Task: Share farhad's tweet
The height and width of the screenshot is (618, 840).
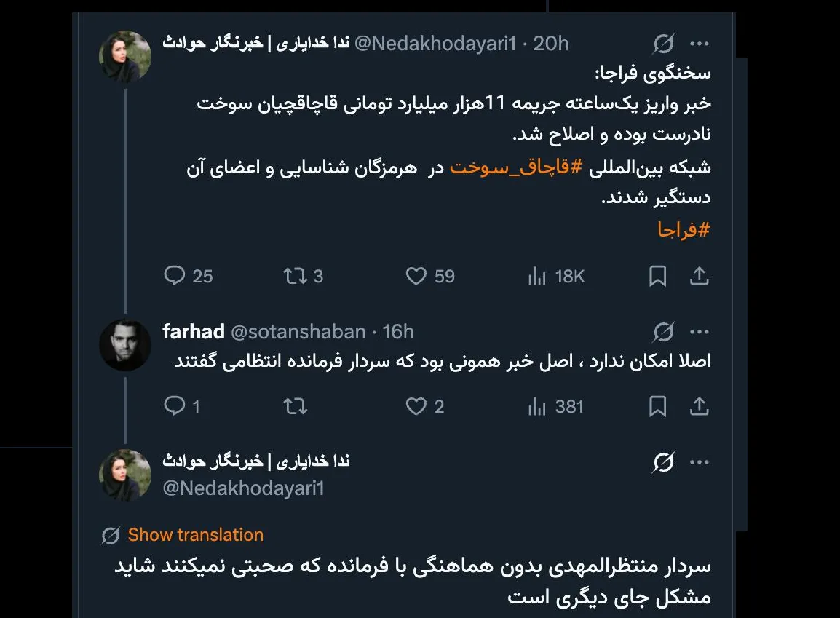Action: pos(700,407)
